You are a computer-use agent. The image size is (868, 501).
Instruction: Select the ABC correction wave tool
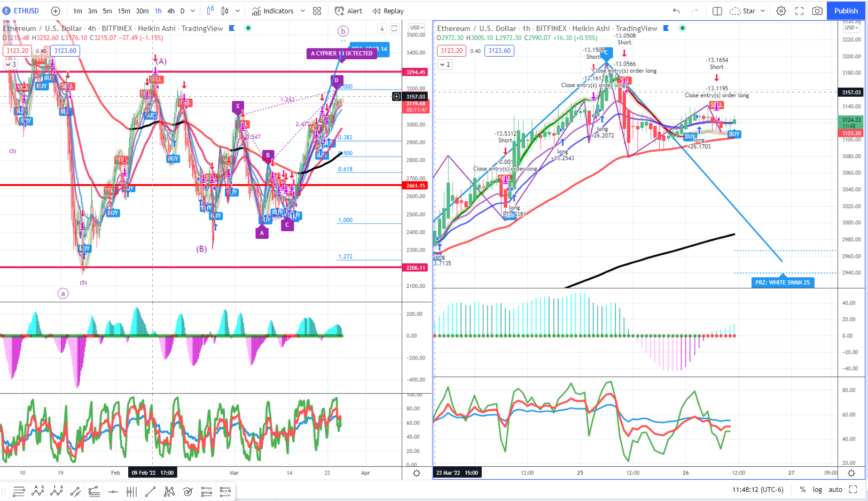pos(37,491)
